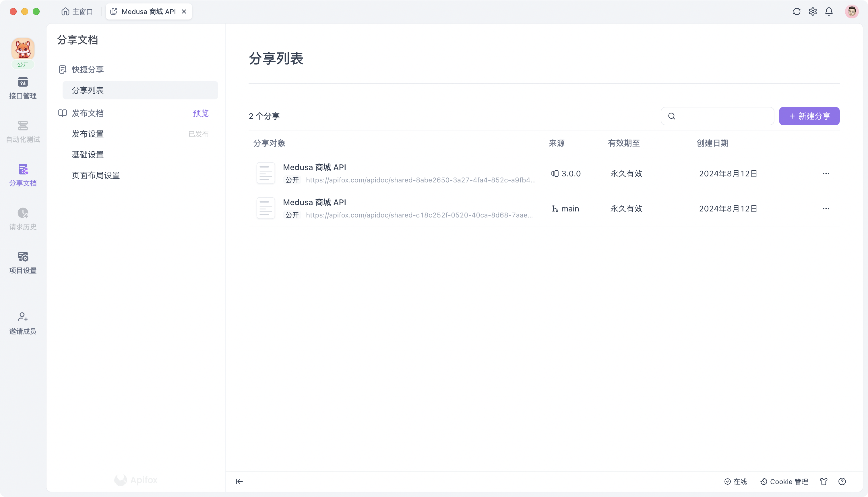
Task: Open 页面布局设置 in the sidebar menu
Action: (x=96, y=175)
